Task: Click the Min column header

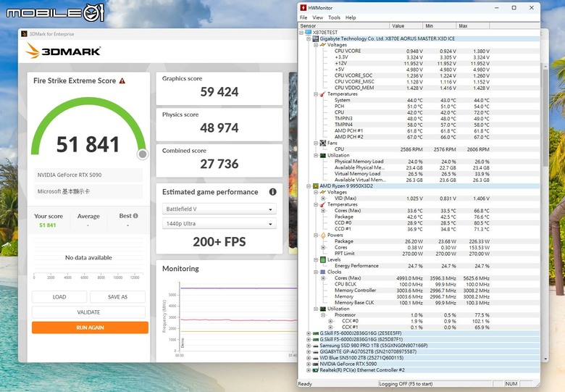Action: click(439, 26)
